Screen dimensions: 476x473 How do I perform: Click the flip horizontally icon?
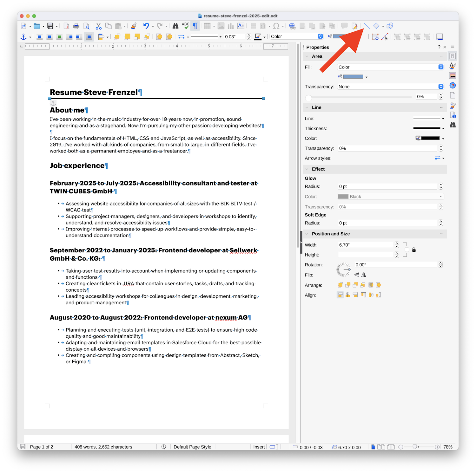[364, 275]
